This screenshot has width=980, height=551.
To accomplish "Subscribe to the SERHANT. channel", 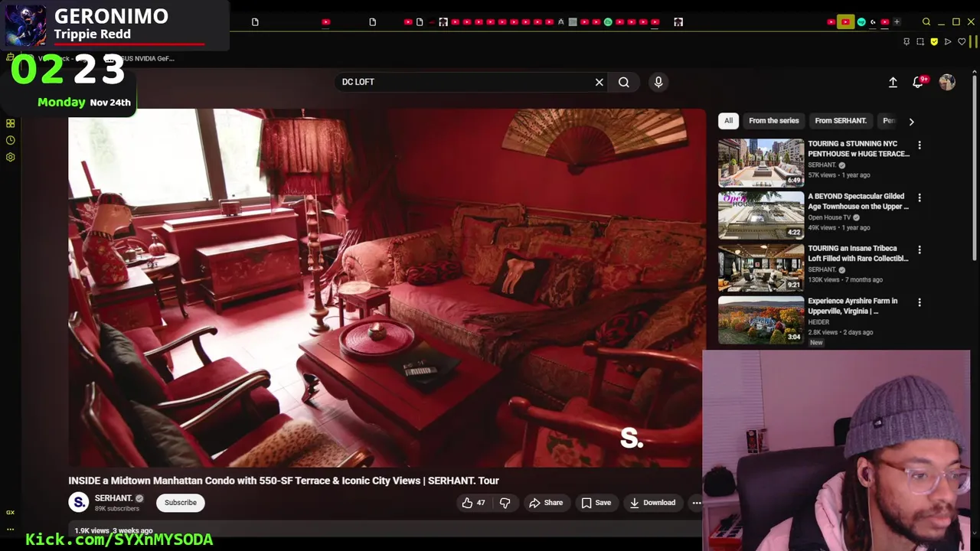I will [181, 503].
